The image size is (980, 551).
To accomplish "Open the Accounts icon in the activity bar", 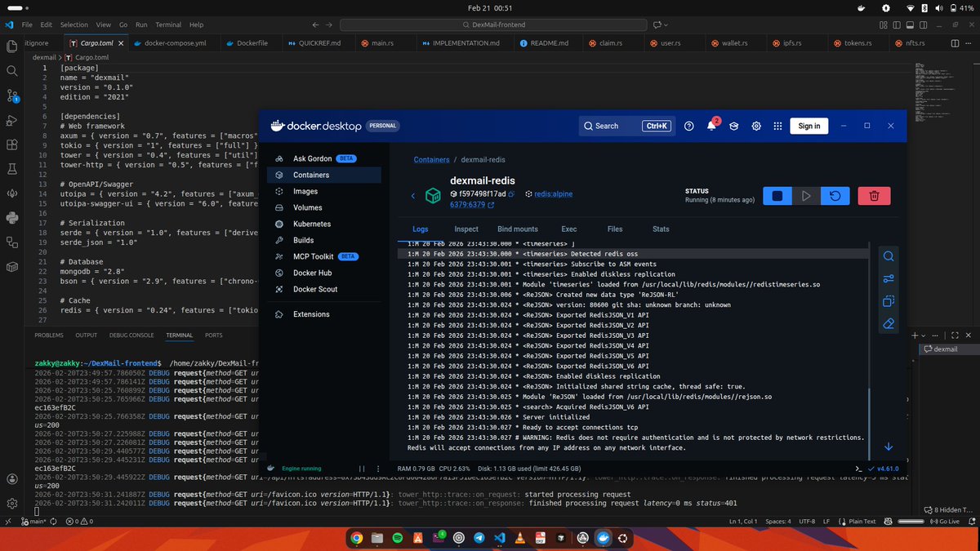I will click(12, 479).
